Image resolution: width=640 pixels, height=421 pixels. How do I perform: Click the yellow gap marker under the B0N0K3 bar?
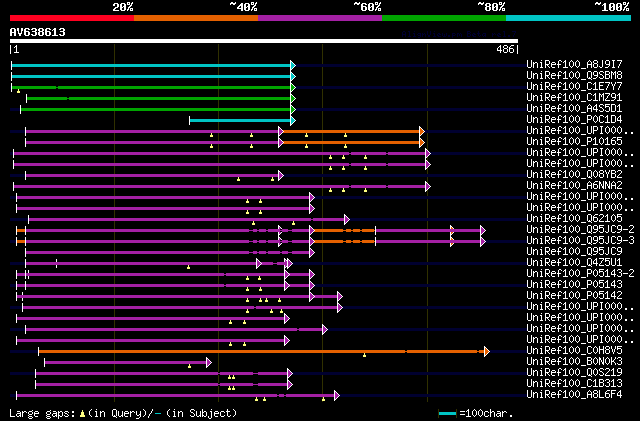[x=189, y=366]
